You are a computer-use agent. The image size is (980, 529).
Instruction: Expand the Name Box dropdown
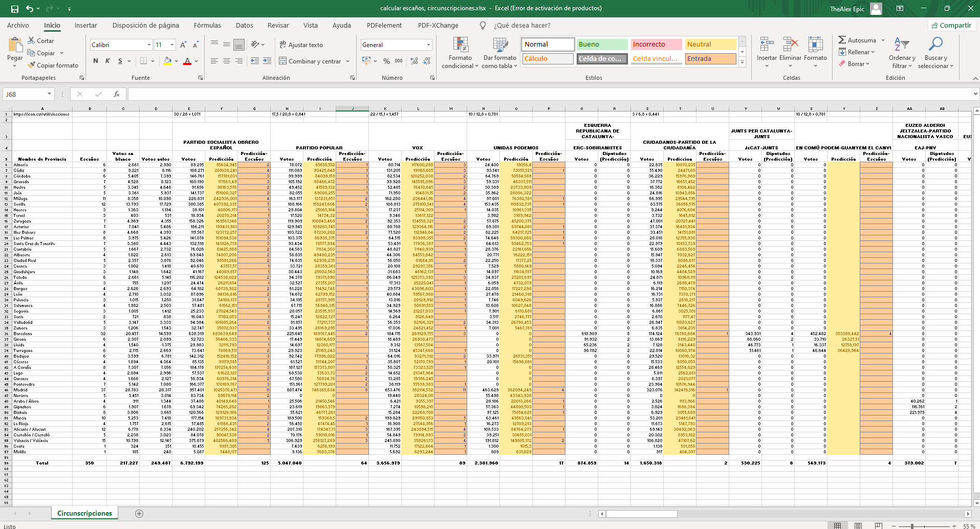(x=49, y=94)
